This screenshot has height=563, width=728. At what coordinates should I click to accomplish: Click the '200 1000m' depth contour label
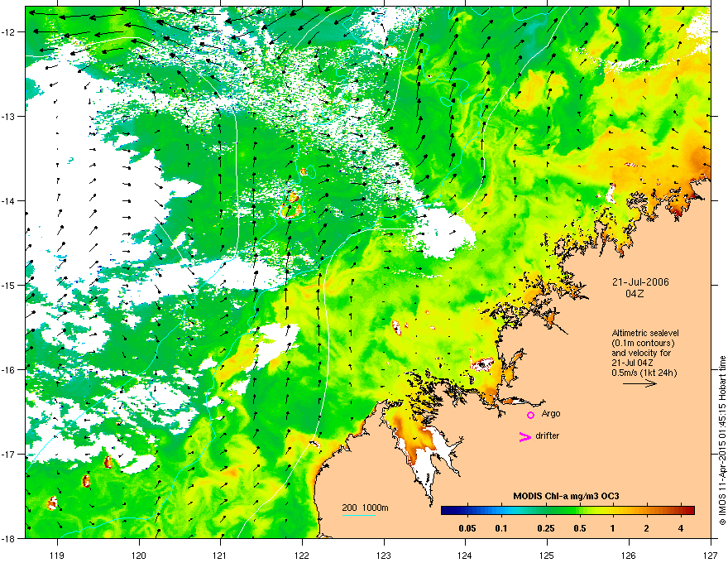tap(365, 508)
